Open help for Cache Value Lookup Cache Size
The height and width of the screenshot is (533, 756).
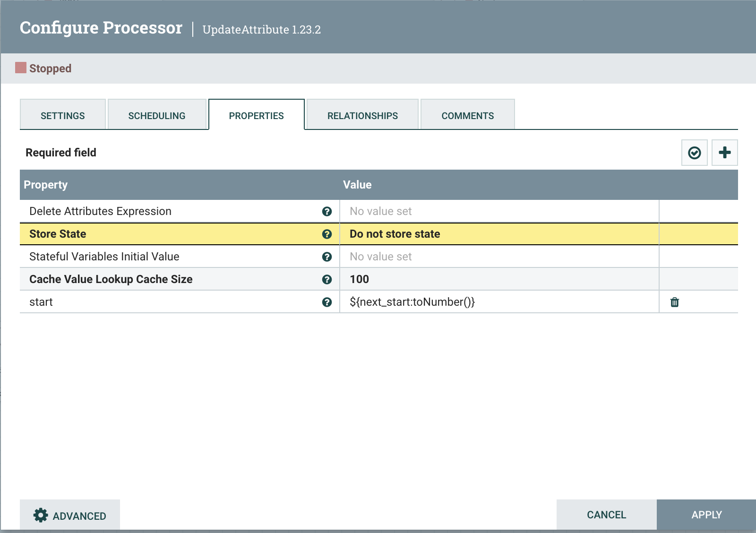(327, 279)
